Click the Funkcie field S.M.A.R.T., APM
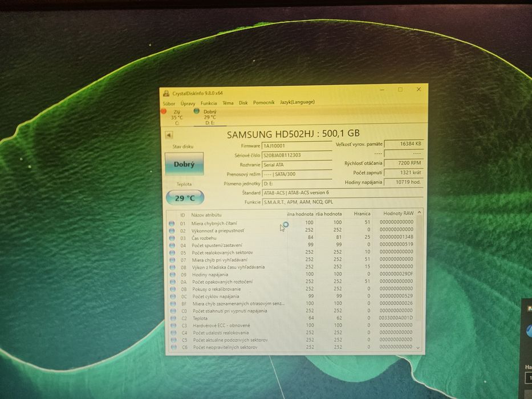The image size is (532, 399). [x=343, y=202]
